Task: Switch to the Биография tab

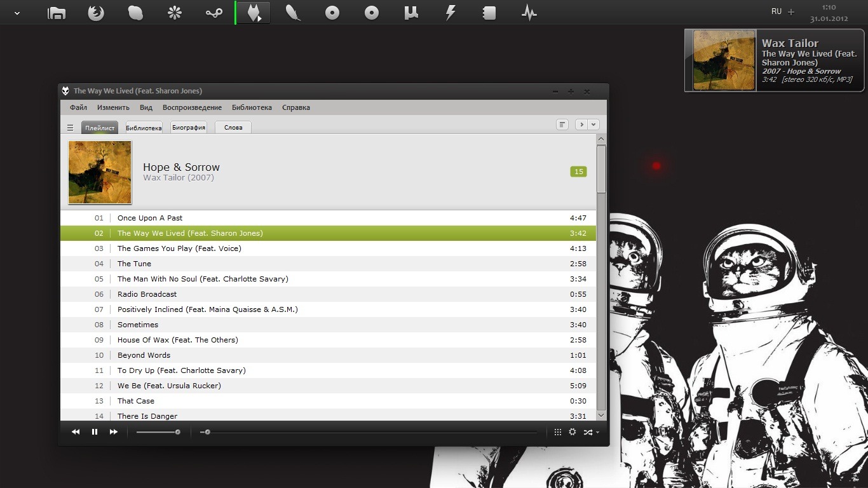Action: coord(189,128)
